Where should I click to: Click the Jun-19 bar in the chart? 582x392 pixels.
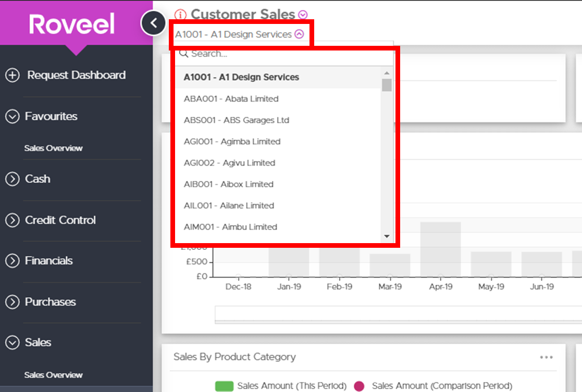(541, 264)
